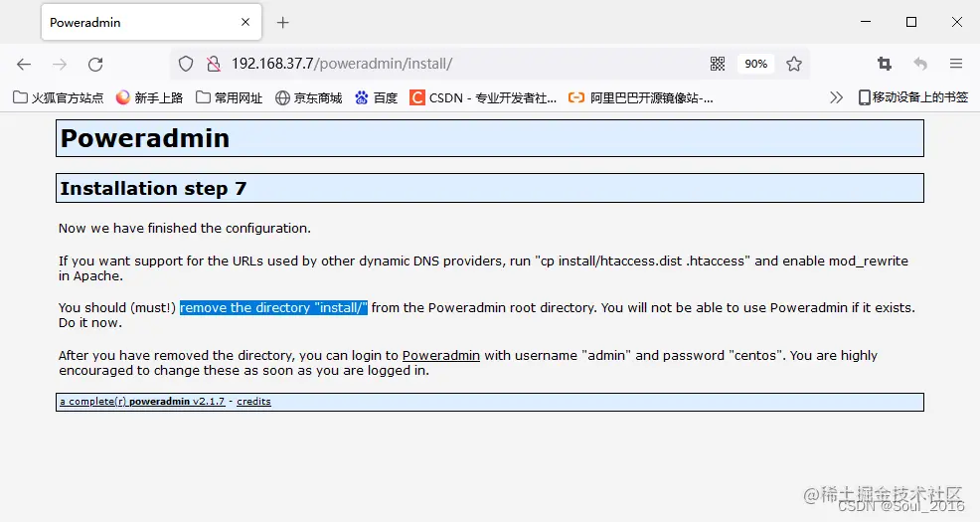Open the credits link in footer

click(253, 402)
